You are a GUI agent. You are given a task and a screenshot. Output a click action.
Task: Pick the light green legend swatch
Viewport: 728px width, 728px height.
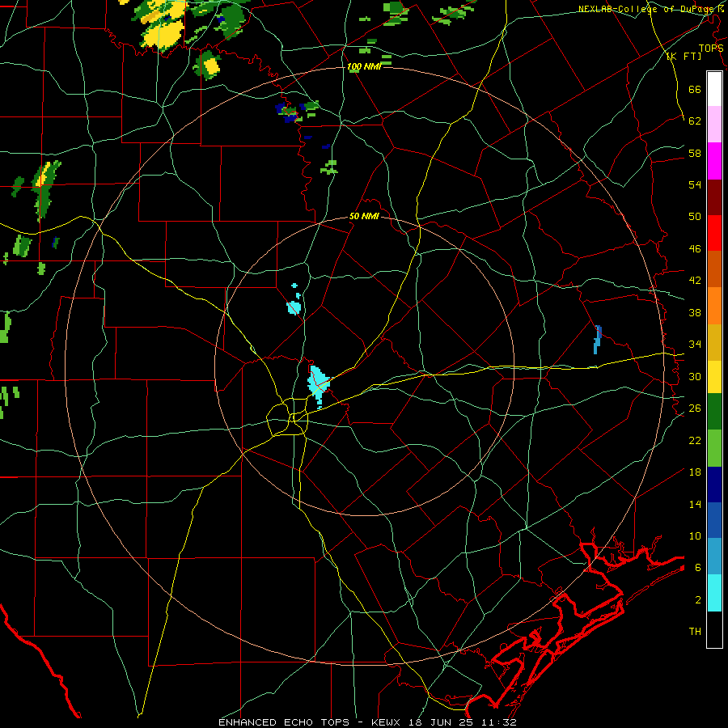pyautogui.click(x=714, y=447)
